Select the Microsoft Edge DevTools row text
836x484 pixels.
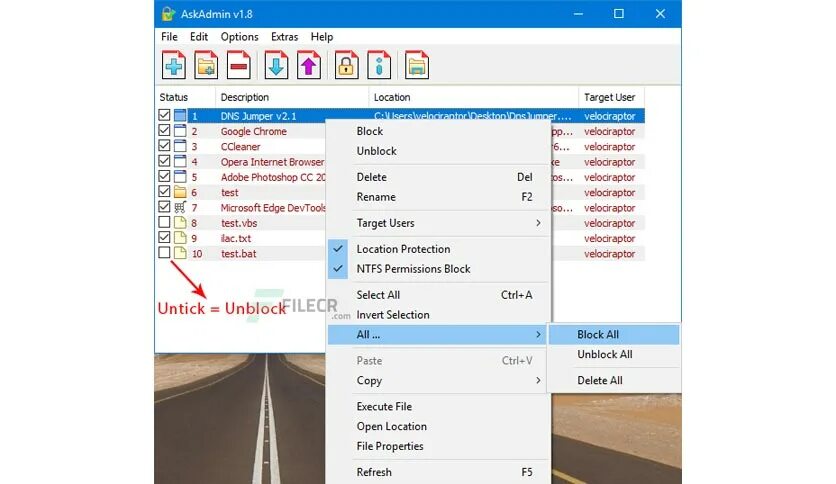click(274, 208)
